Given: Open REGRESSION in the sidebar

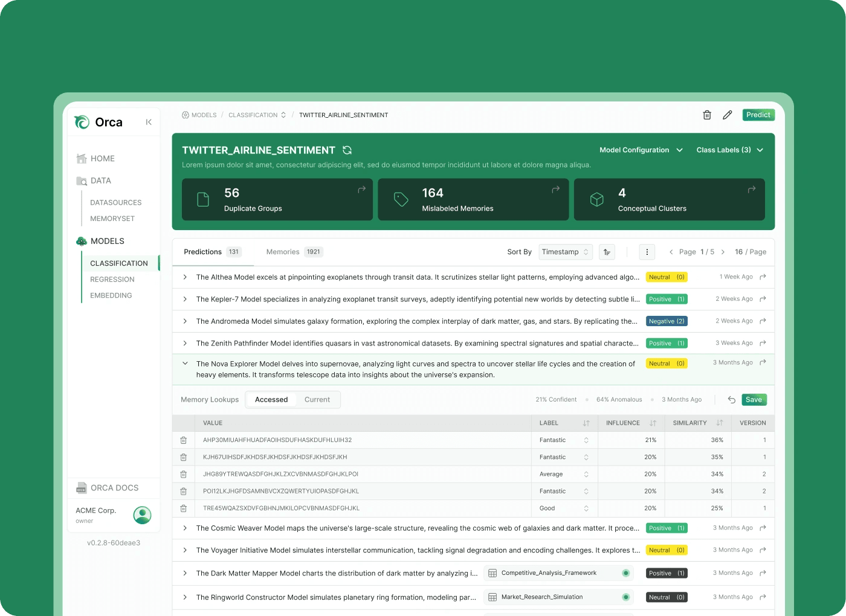Looking at the screenshot, I should click(112, 280).
